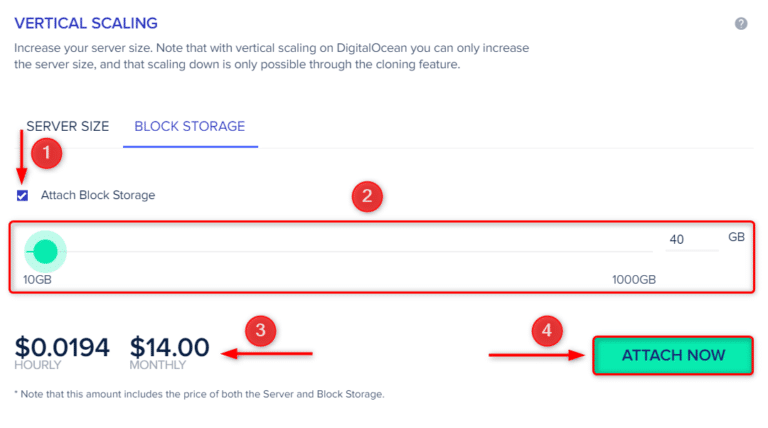
Task: Click the 10GB minimum slider label
Action: click(37, 279)
